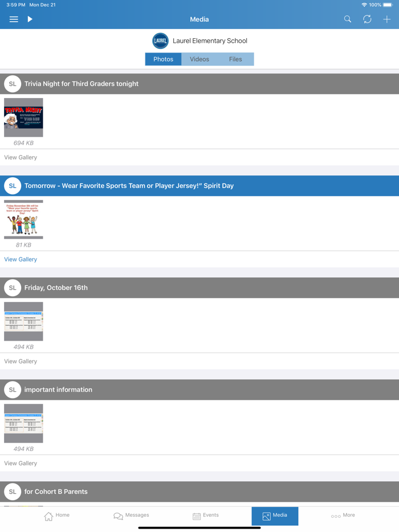This screenshot has height=532, width=399.
Task: Add new media with plus icon
Action: 387,19
